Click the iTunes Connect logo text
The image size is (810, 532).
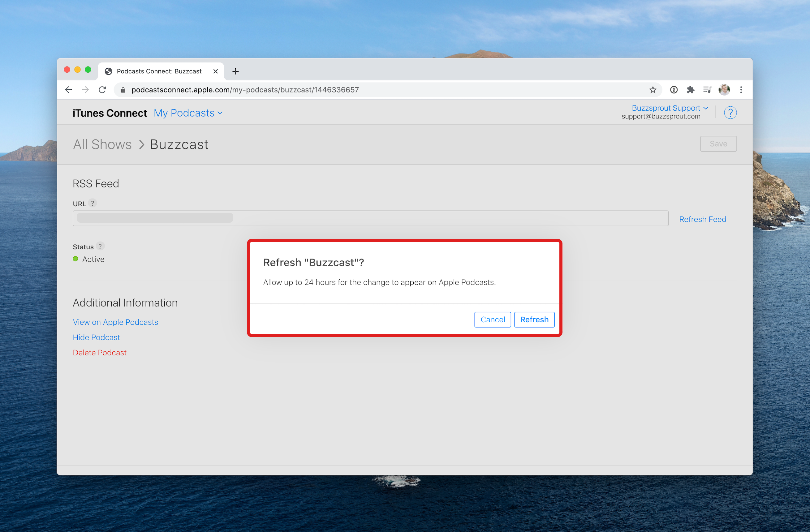pyautogui.click(x=110, y=113)
